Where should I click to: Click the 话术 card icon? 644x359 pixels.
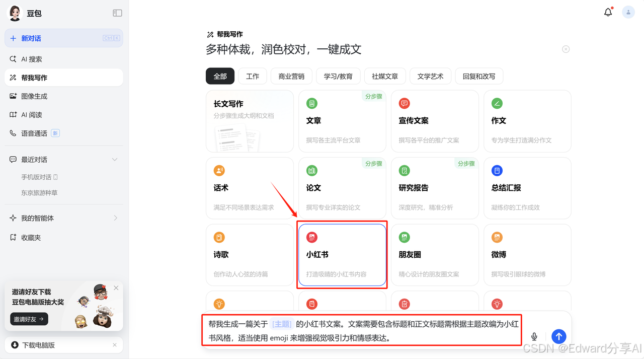click(x=219, y=170)
